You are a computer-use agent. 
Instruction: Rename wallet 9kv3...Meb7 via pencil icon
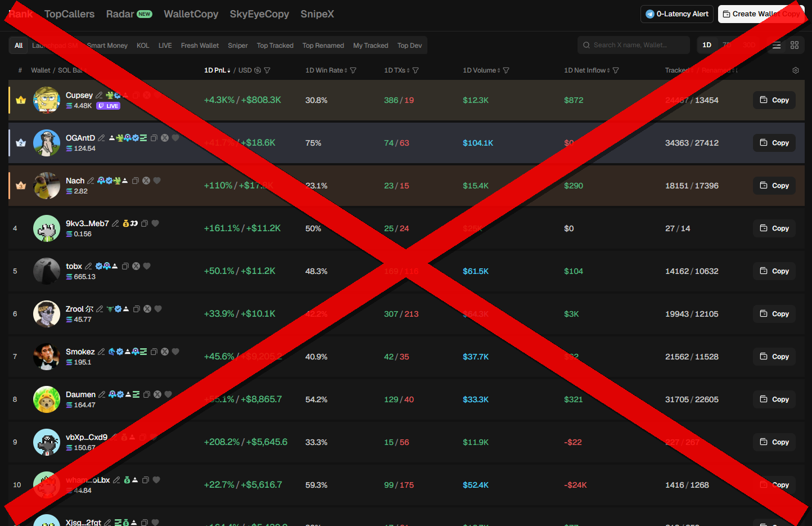pyautogui.click(x=115, y=223)
